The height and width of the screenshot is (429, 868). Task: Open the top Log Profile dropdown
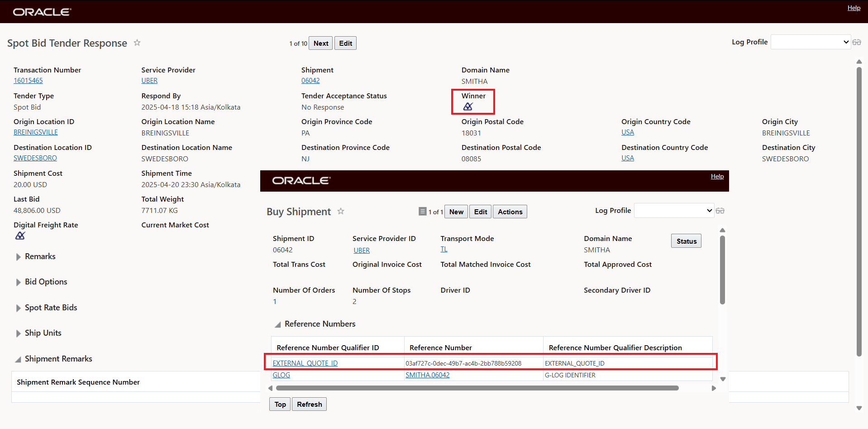811,42
